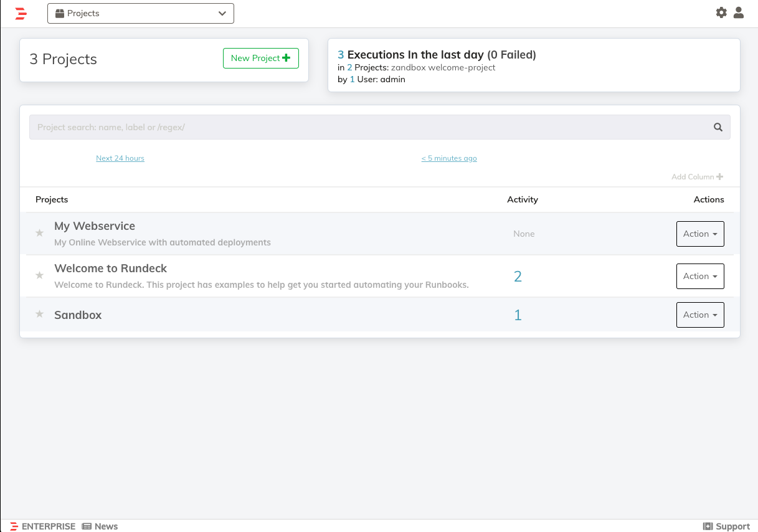Open News in the footer
This screenshot has width=758, height=532.
100,526
